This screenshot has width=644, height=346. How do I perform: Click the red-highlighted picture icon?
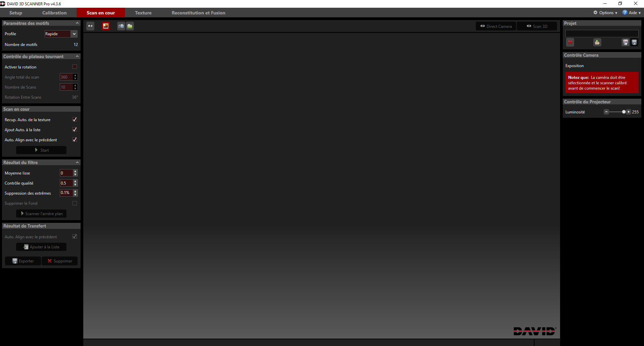tap(106, 26)
